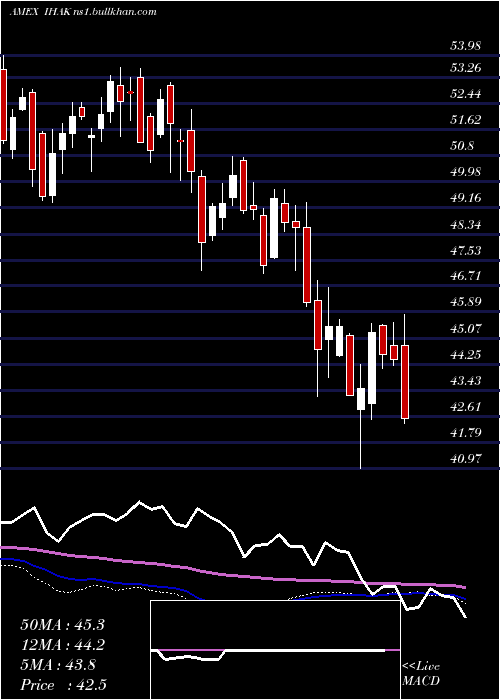Image resolution: width=500 pixels, height=700 pixels.
Task: Click the 53.98 price level label
Action: point(466,45)
